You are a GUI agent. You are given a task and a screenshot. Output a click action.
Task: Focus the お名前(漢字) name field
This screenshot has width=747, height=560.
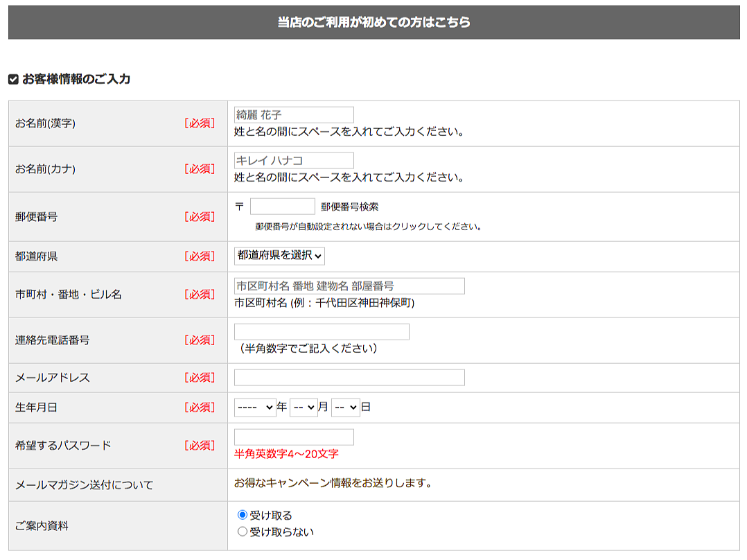(x=294, y=115)
